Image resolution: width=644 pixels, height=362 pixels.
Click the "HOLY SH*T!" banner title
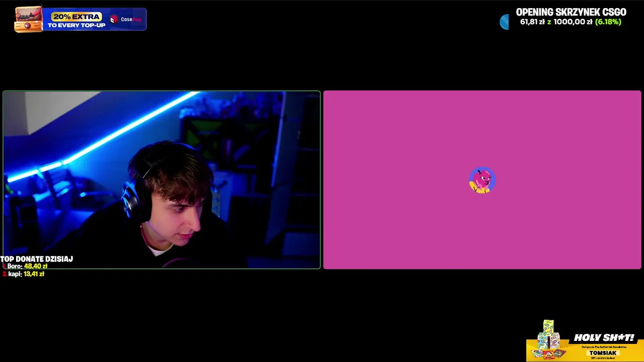[x=604, y=338]
